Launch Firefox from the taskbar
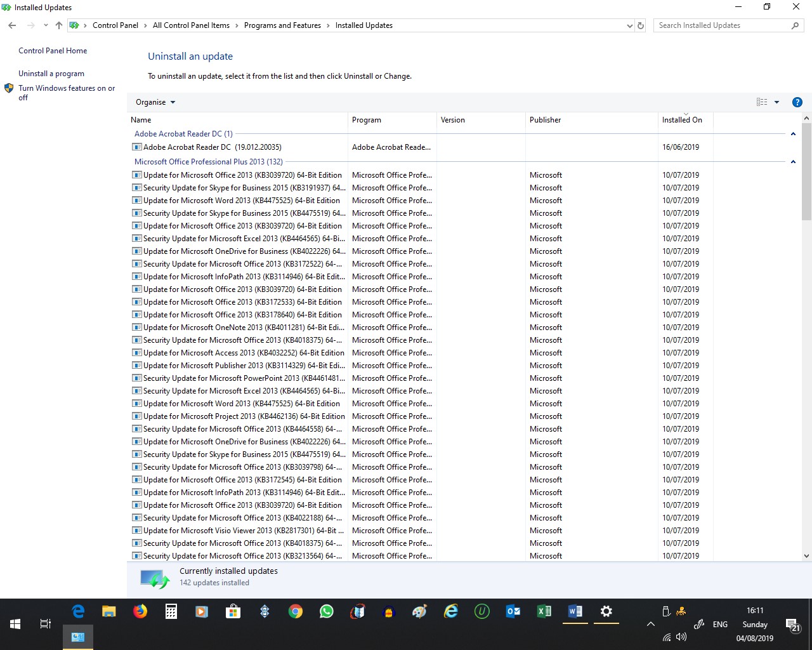The image size is (812, 650). (140, 611)
